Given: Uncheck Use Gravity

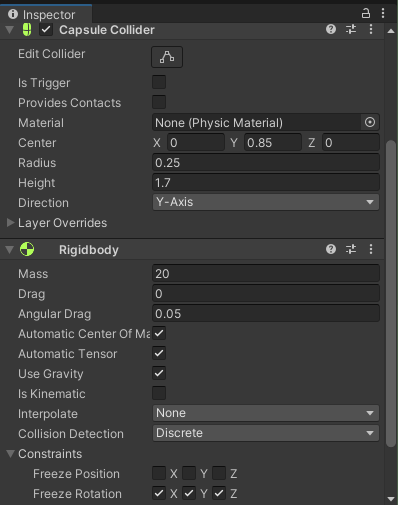Looking at the screenshot, I should (x=159, y=373).
